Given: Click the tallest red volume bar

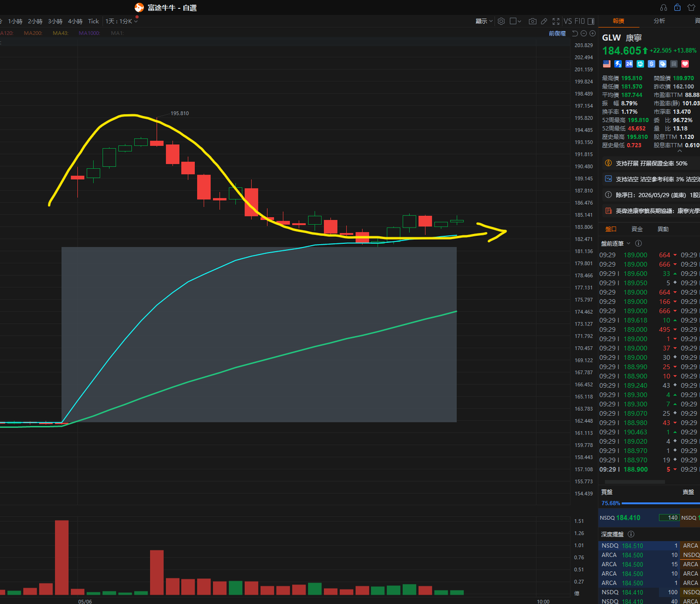Looking at the screenshot, I should click(x=62, y=557).
